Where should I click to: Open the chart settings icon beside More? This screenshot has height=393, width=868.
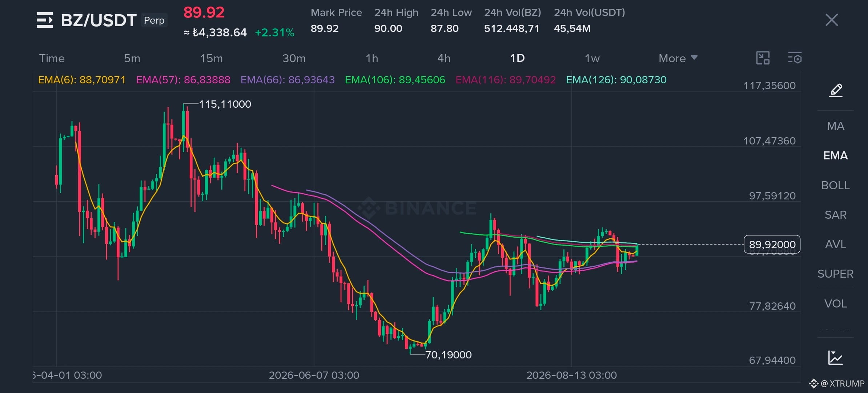point(795,58)
